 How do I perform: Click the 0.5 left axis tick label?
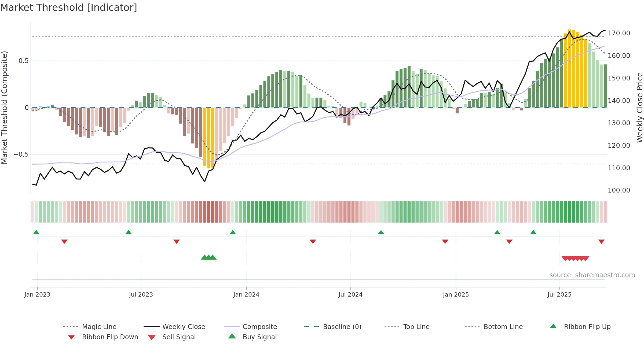point(24,61)
